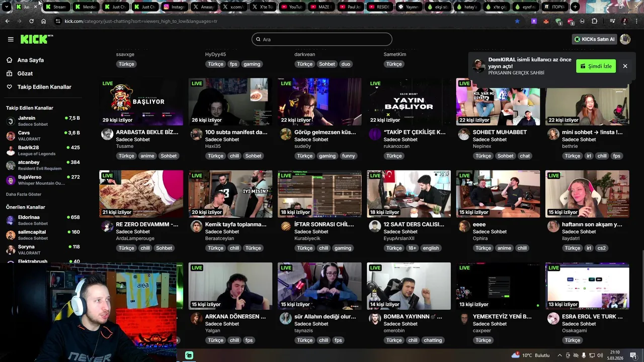Viewport: 644px width, 362px height.
Task: Open Haxi35 100 subta manifest thumbnail
Action: click(x=230, y=102)
